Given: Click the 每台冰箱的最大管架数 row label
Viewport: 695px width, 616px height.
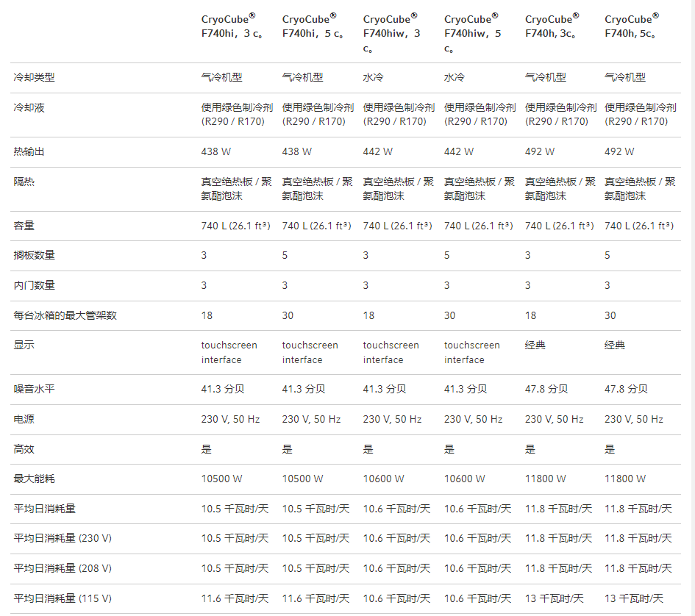Looking at the screenshot, I should 65,315.
